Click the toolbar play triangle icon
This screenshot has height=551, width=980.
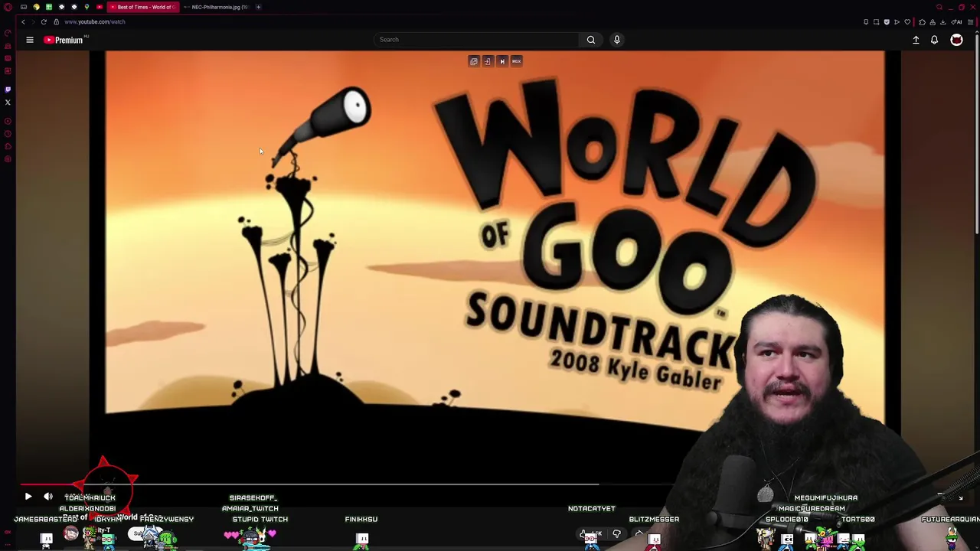point(897,22)
